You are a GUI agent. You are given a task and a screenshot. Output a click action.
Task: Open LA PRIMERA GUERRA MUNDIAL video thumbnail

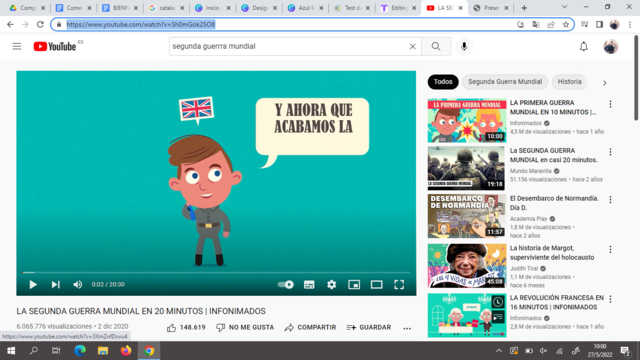(x=467, y=120)
